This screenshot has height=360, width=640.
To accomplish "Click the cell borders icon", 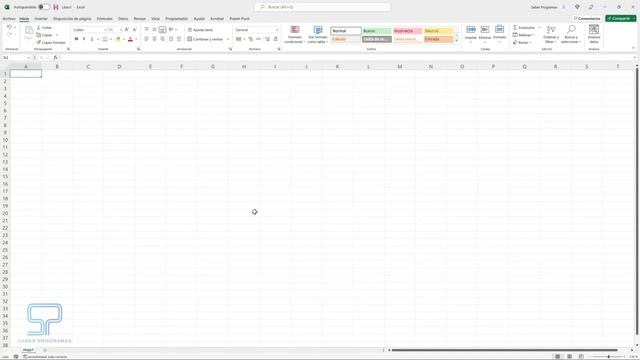I will click(105, 39).
